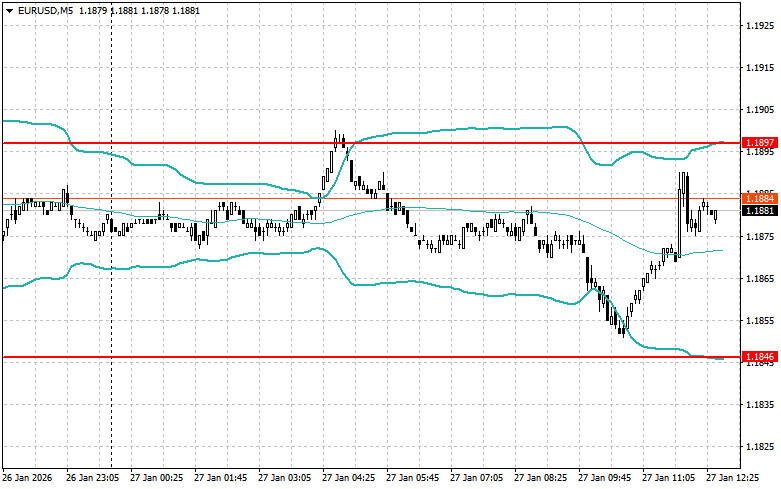Select the red 1.1846 price label
781x489 pixels.
(760, 357)
